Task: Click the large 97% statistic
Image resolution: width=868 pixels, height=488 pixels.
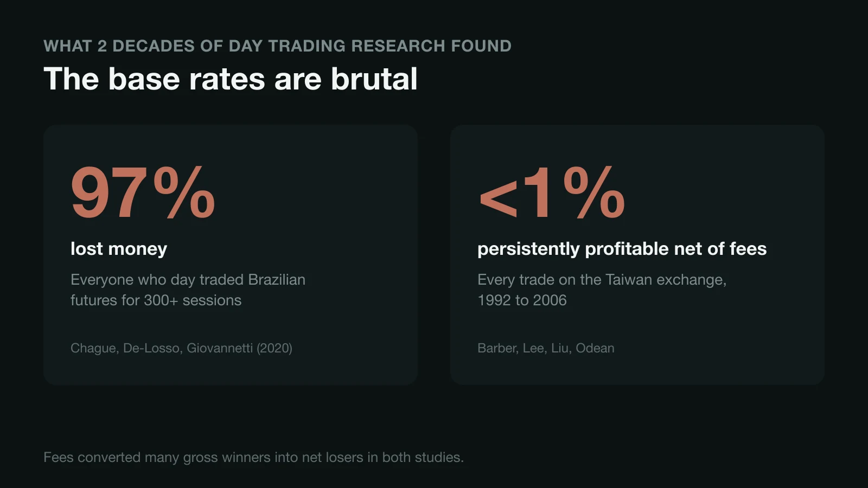Action: pos(143,193)
